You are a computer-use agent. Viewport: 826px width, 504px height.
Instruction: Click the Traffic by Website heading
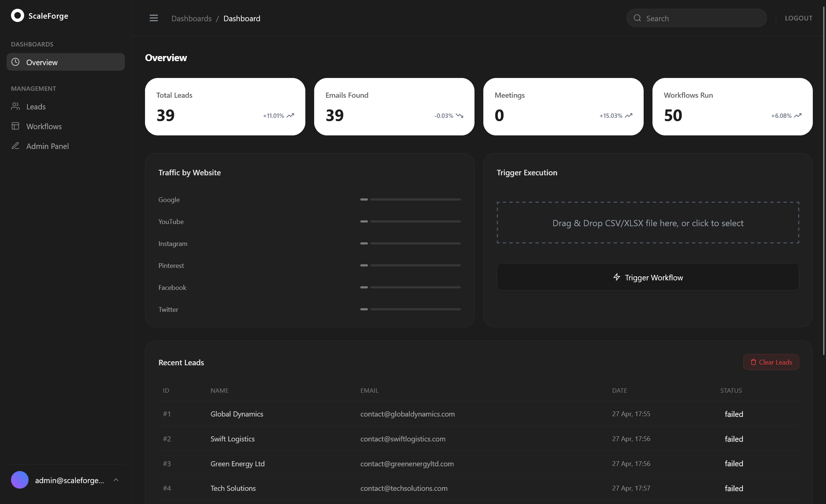[190, 173]
